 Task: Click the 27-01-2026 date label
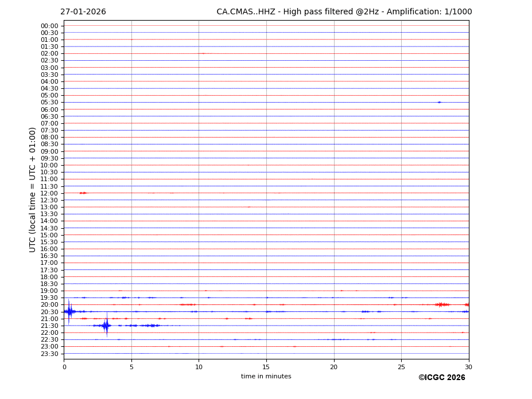[83, 12]
